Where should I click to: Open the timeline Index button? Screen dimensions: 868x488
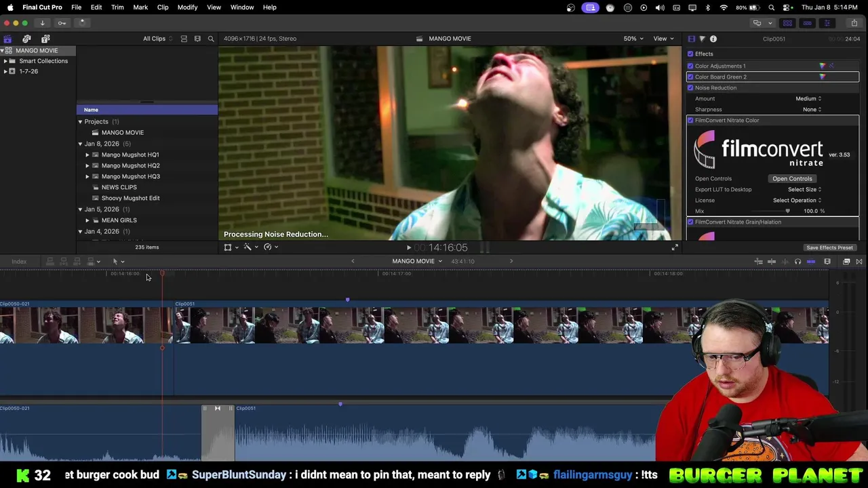pyautogui.click(x=19, y=262)
